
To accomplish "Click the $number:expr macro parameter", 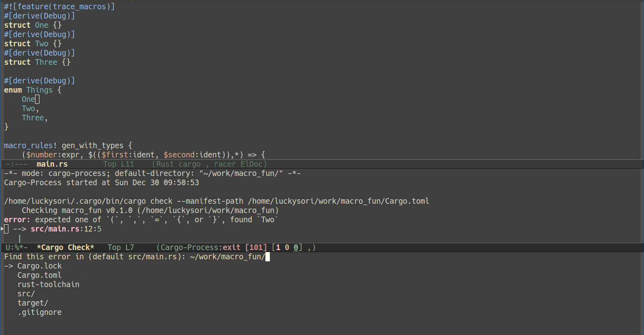I will tap(53, 155).
